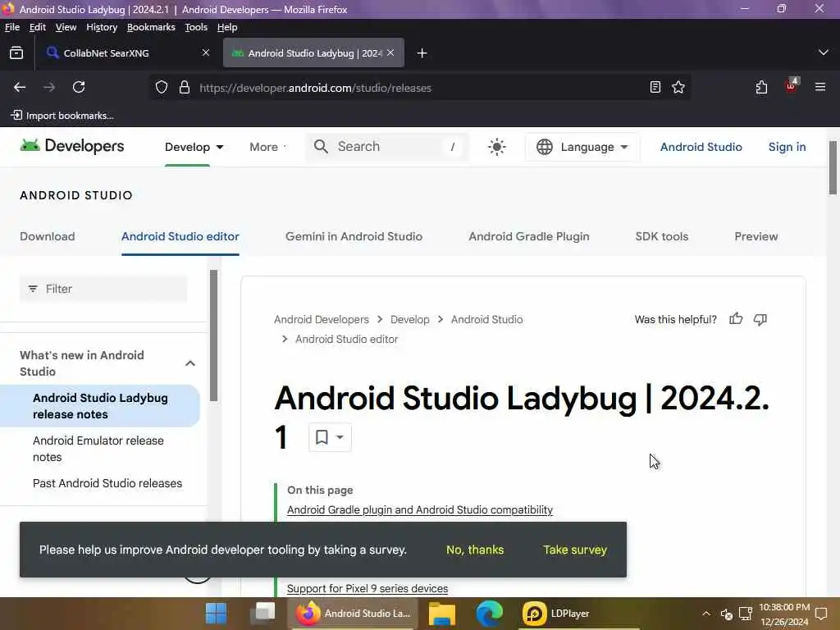Click the padlock site security icon
840x630 pixels.
click(185, 87)
